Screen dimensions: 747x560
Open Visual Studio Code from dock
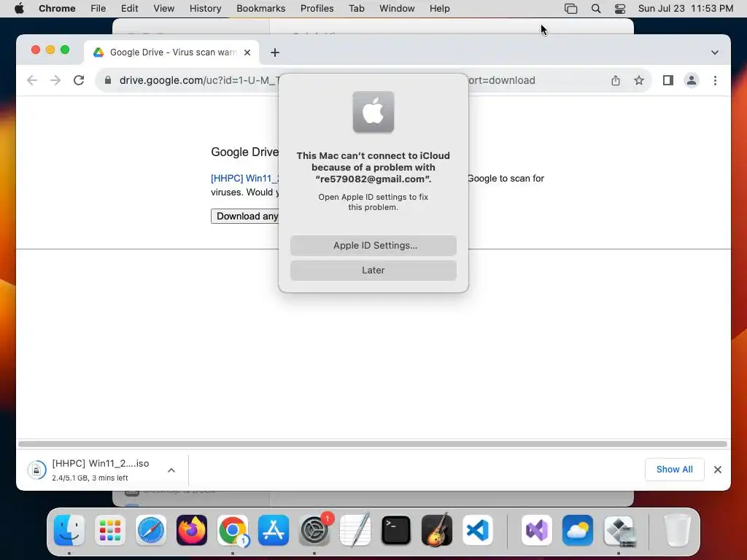478,530
